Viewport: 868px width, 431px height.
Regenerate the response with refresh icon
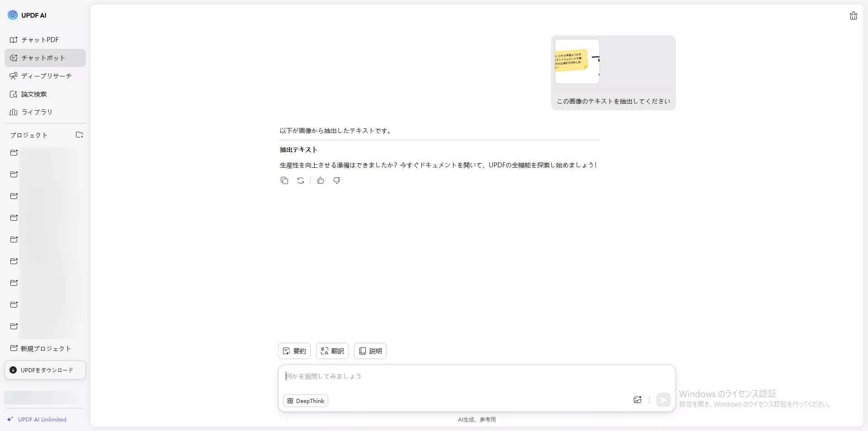(x=301, y=180)
